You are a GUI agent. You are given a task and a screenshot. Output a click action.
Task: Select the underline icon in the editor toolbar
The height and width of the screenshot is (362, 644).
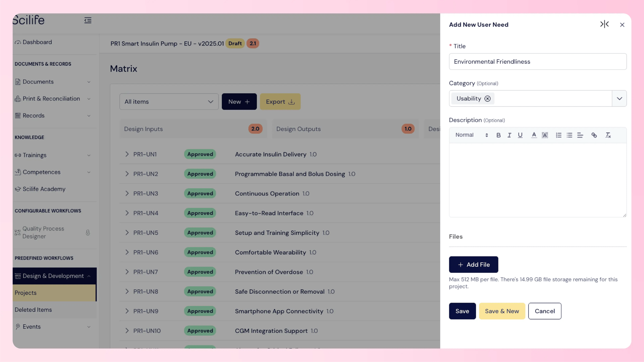tap(520, 135)
